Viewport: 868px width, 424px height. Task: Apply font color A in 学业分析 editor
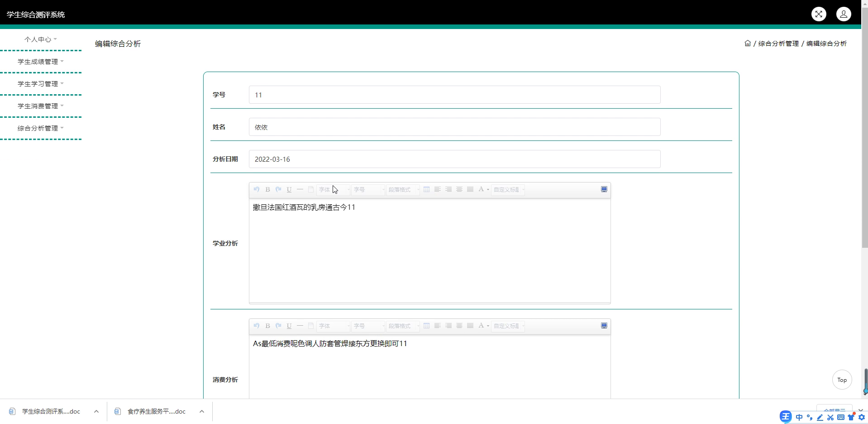(481, 189)
